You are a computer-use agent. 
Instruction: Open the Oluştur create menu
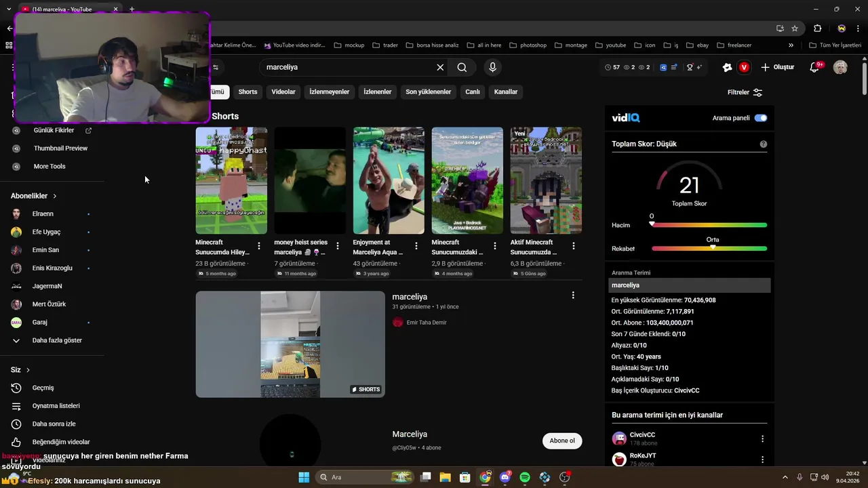point(777,67)
